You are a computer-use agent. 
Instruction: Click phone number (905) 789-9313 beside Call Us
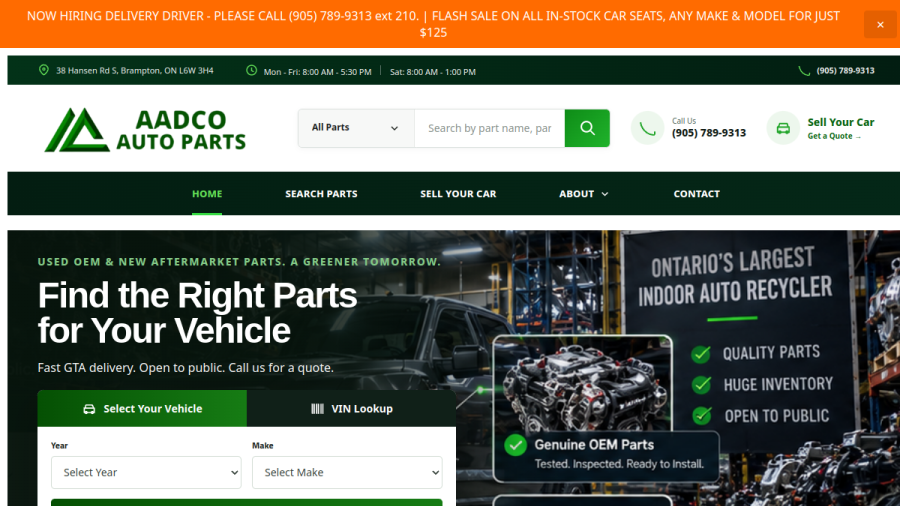[x=709, y=133]
